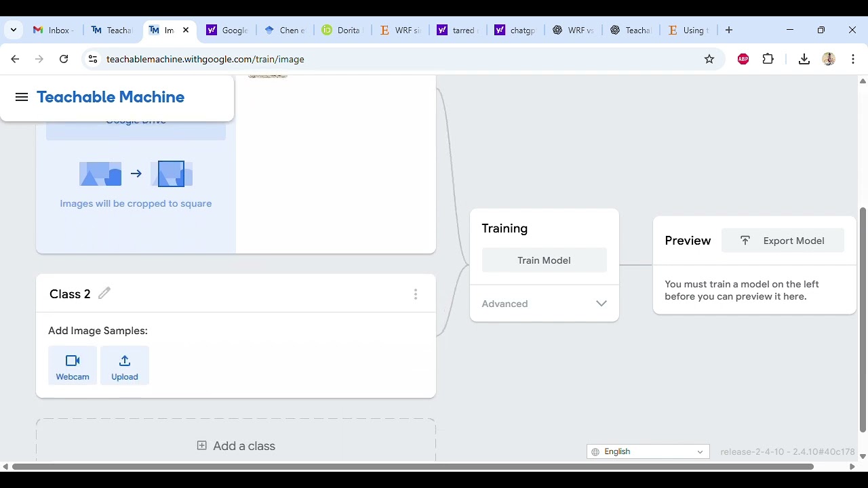Click the Train Model button
The image size is (868, 488).
544,260
